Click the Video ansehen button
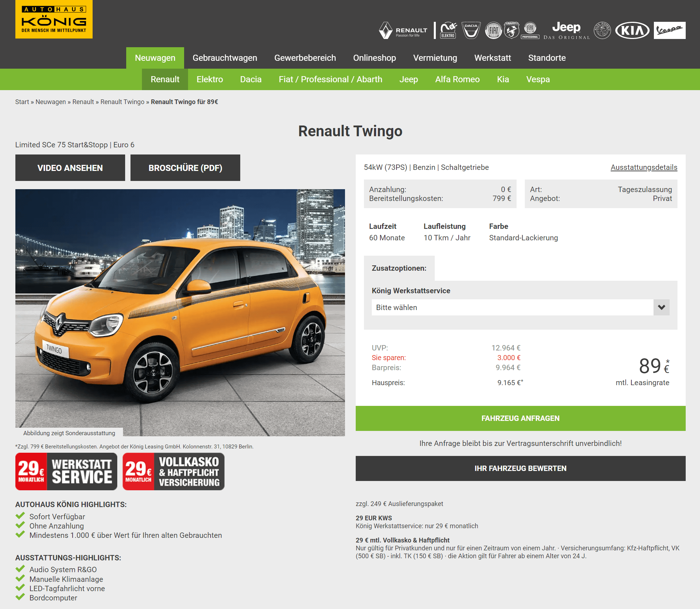700x609 pixels. tap(70, 168)
